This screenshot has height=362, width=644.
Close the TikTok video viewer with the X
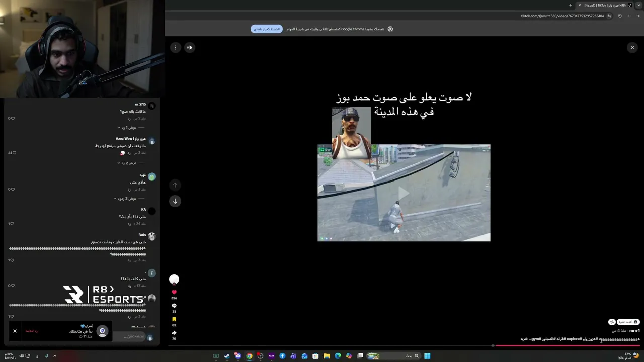(632, 47)
